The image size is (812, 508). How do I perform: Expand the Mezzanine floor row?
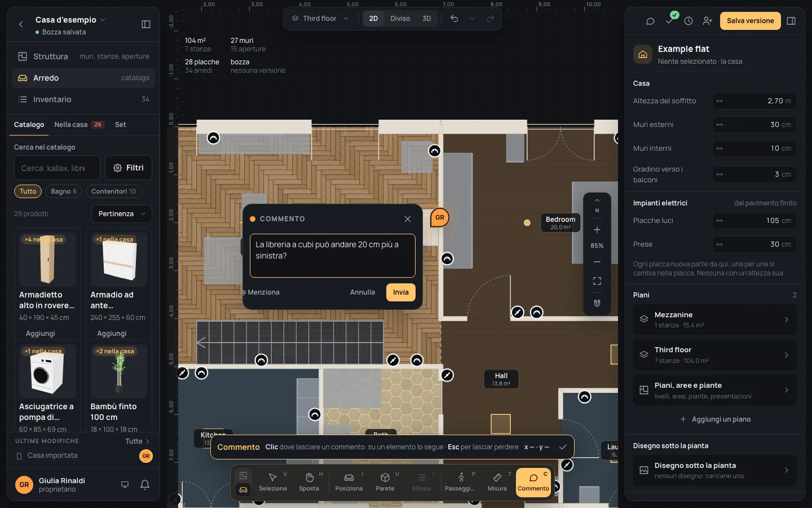tap(715, 319)
